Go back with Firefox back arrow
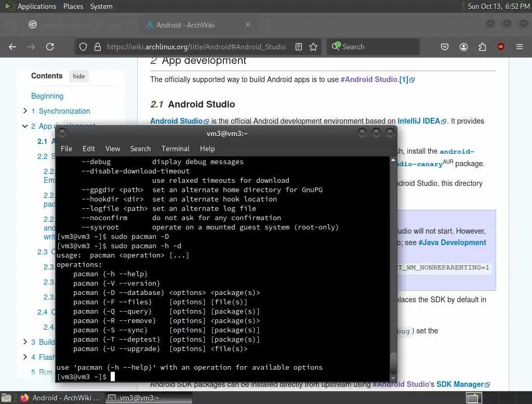This screenshot has width=532, height=404. pos(12,47)
